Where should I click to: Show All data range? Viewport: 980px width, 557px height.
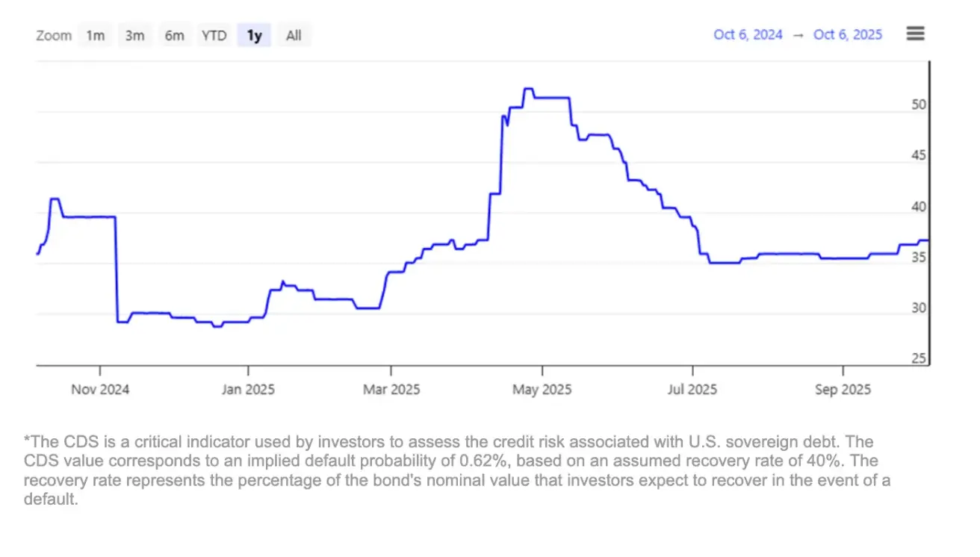294,35
